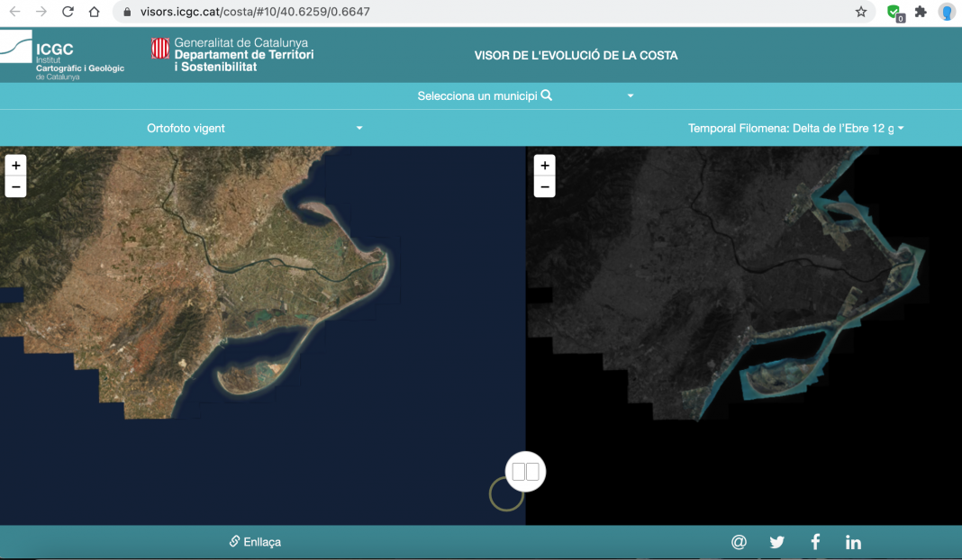This screenshot has height=560, width=962.
Task: Open the browser extensions puzzle icon
Action: 921,13
